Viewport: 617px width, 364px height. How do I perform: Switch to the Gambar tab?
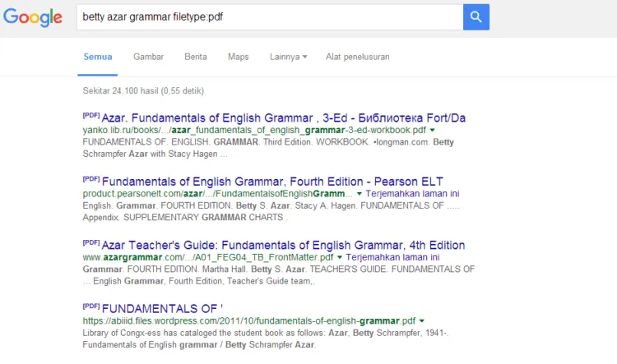coord(148,57)
